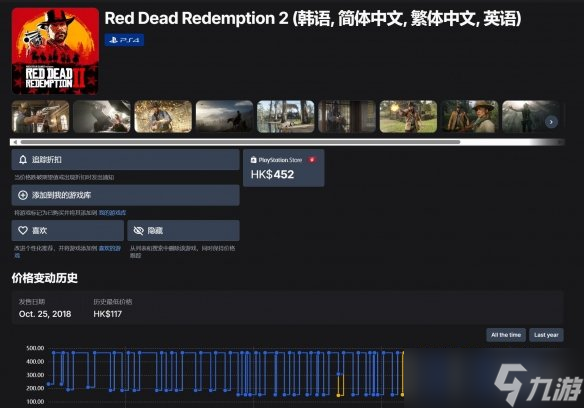Viewport: 584px width, 408px height.
Task: Click the 添加到我的游戏库 button
Action: click(x=126, y=195)
